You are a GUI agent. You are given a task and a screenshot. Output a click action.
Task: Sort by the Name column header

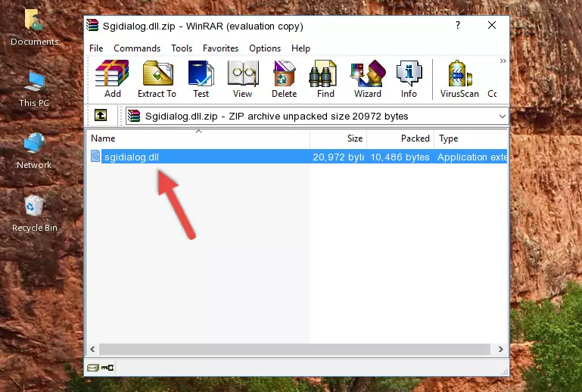coord(198,138)
